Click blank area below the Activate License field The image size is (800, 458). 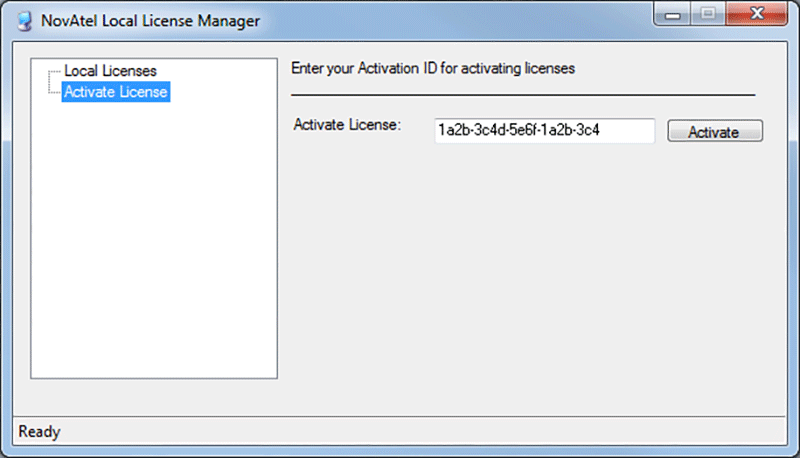pyautogui.click(x=531, y=275)
